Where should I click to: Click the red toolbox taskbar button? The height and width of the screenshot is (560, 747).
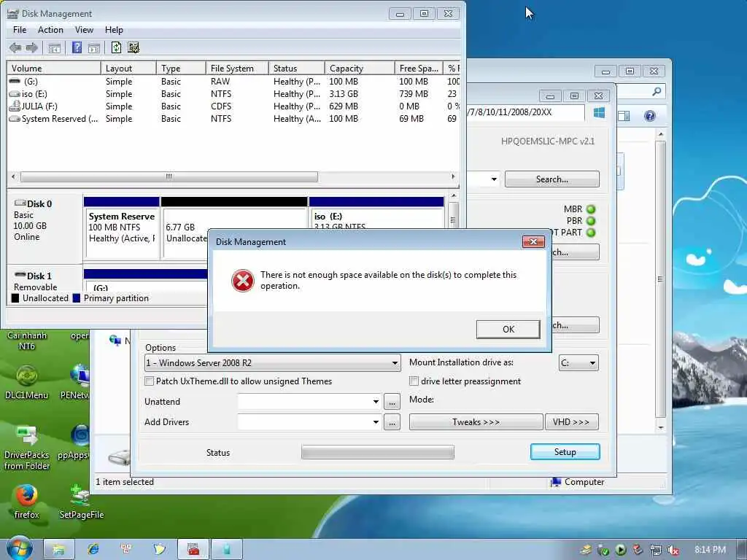click(x=193, y=549)
